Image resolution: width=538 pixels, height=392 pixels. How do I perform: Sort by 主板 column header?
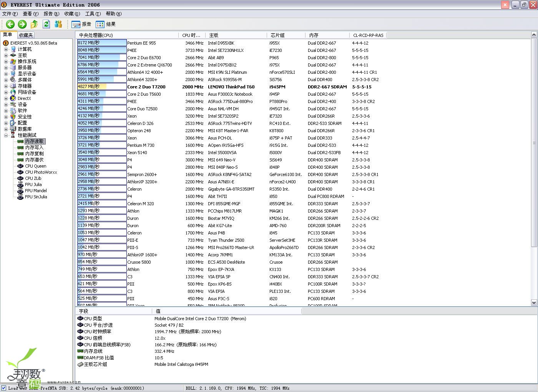(x=237, y=35)
